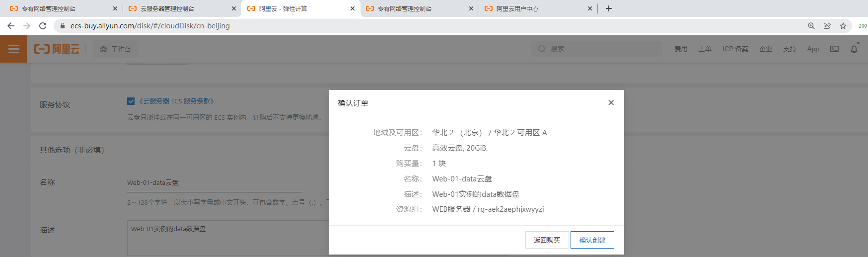Click the Aliyun logo

[57, 49]
